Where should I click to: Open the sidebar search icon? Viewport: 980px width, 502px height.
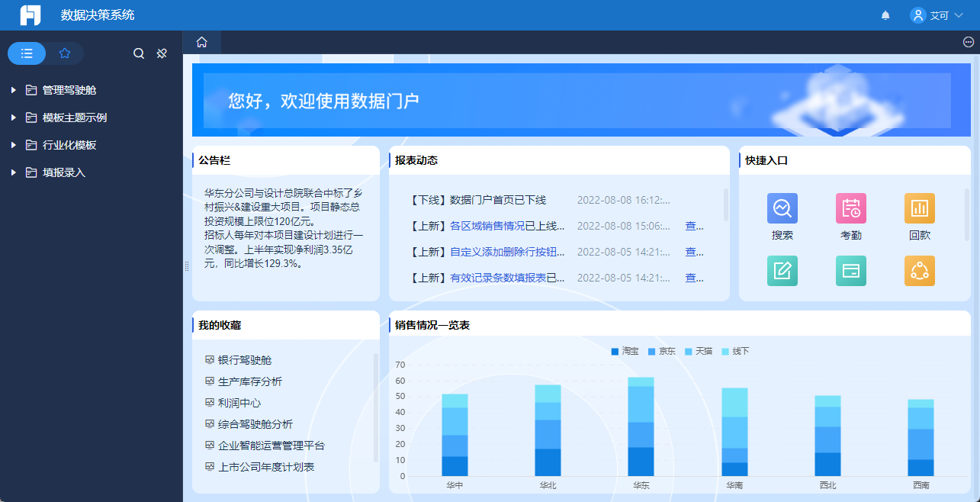pos(139,53)
